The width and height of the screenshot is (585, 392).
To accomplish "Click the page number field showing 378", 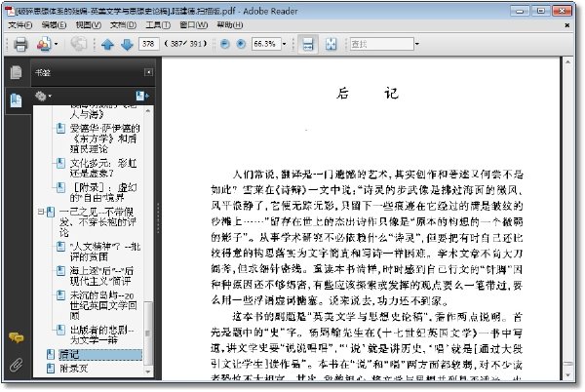I will point(149,44).
